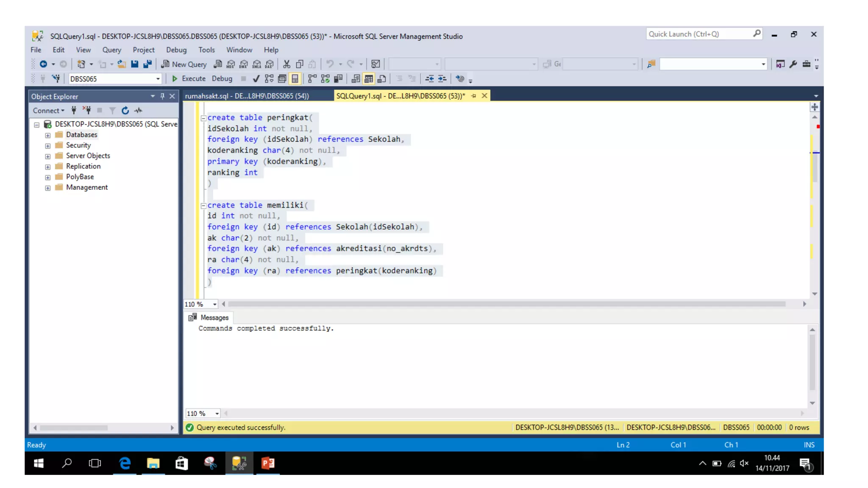Switch to rumahsakt.sql tab
This screenshot has width=868, height=488.
click(247, 96)
